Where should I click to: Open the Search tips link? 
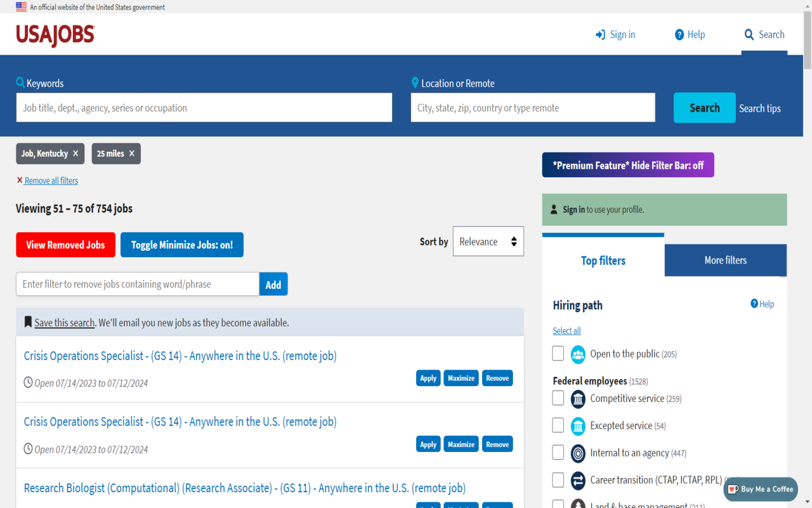pyautogui.click(x=760, y=109)
